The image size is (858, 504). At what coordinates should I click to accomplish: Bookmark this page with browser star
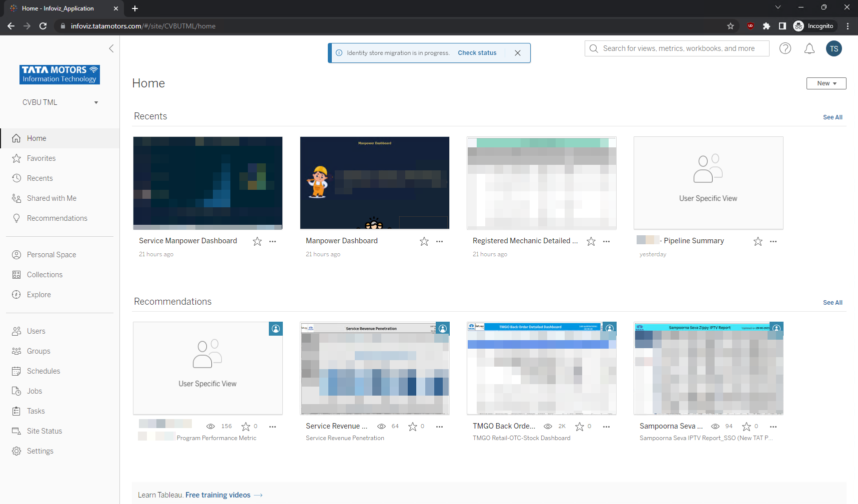tap(730, 26)
